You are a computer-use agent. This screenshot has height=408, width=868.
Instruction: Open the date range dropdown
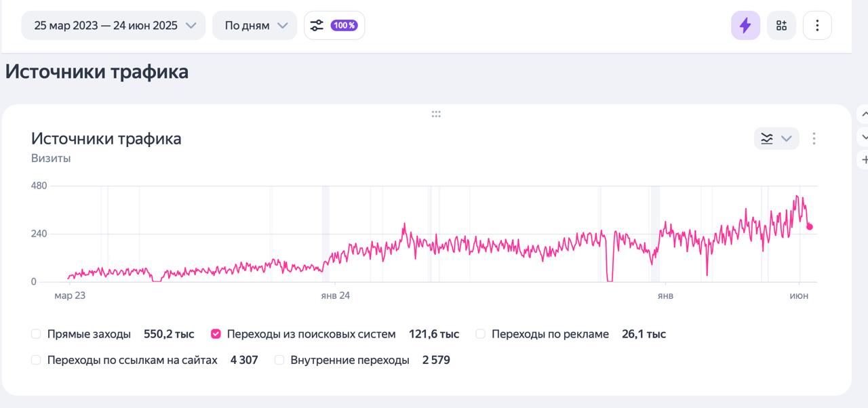pyautogui.click(x=113, y=24)
